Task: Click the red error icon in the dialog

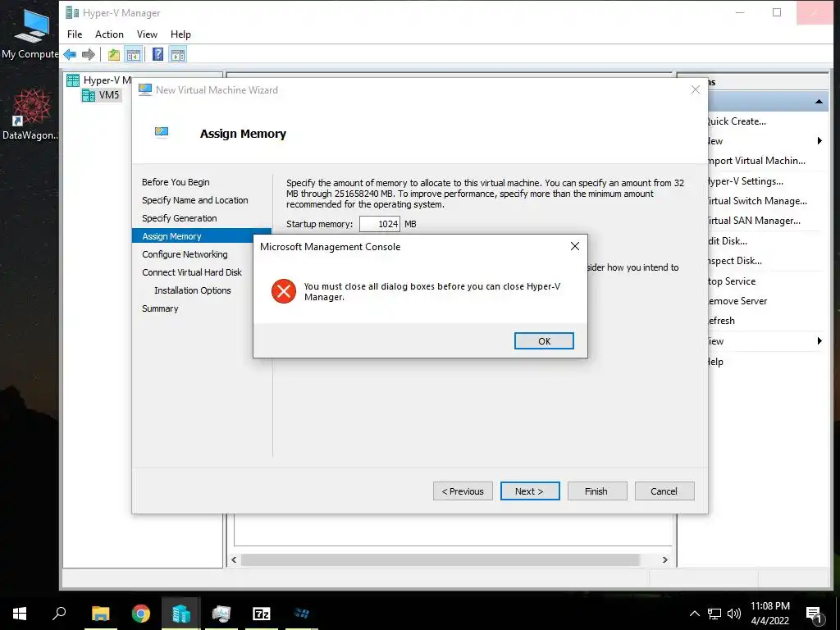Action: click(x=283, y=291)
